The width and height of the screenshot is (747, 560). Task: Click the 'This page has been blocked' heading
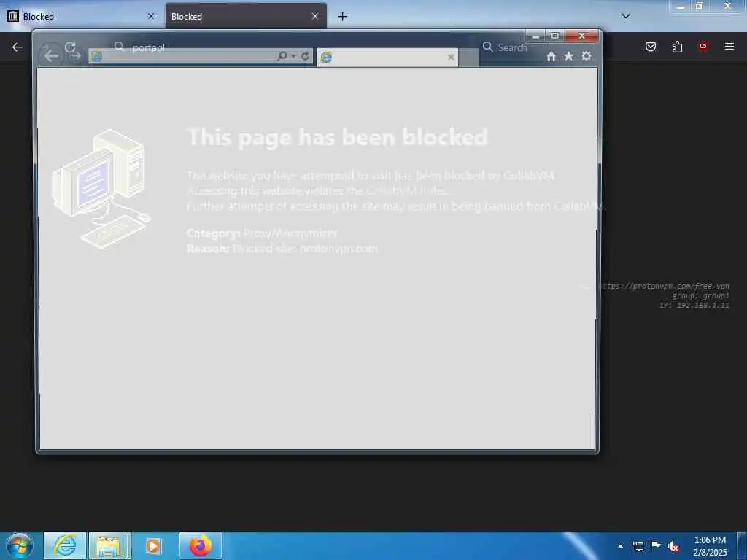pyautogui.click(x=338, y=137)
